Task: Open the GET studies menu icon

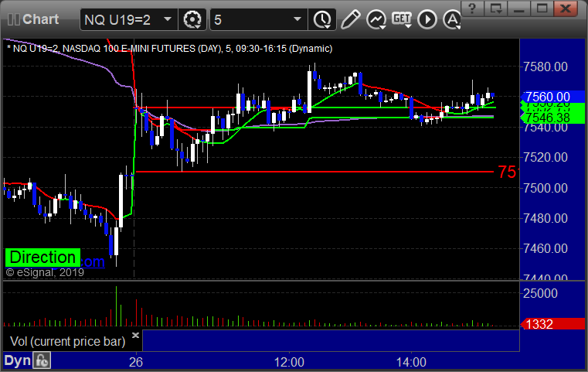Action: [x=402, y=19]
